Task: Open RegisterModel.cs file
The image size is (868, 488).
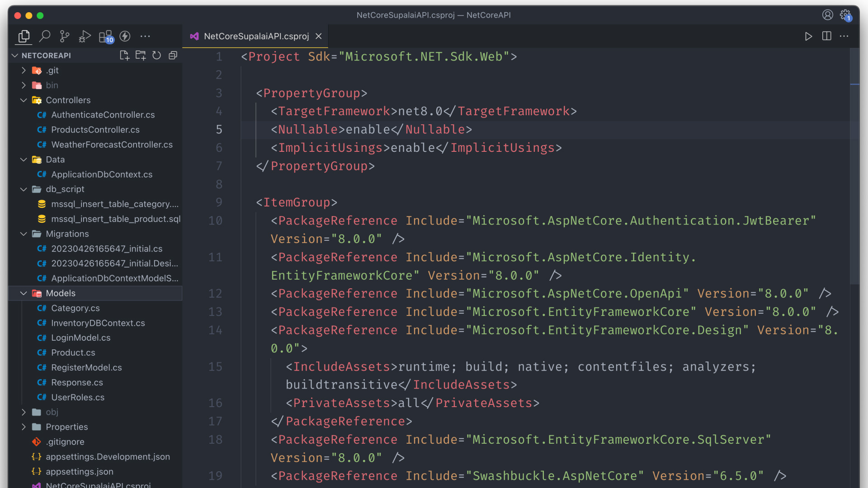Action: pos(95,367)
